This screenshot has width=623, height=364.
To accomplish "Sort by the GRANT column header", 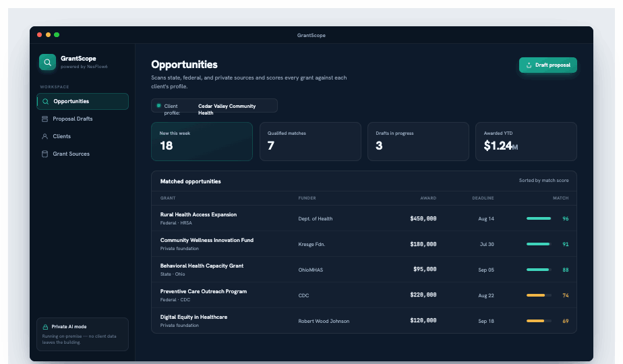I will pos(168,198).
